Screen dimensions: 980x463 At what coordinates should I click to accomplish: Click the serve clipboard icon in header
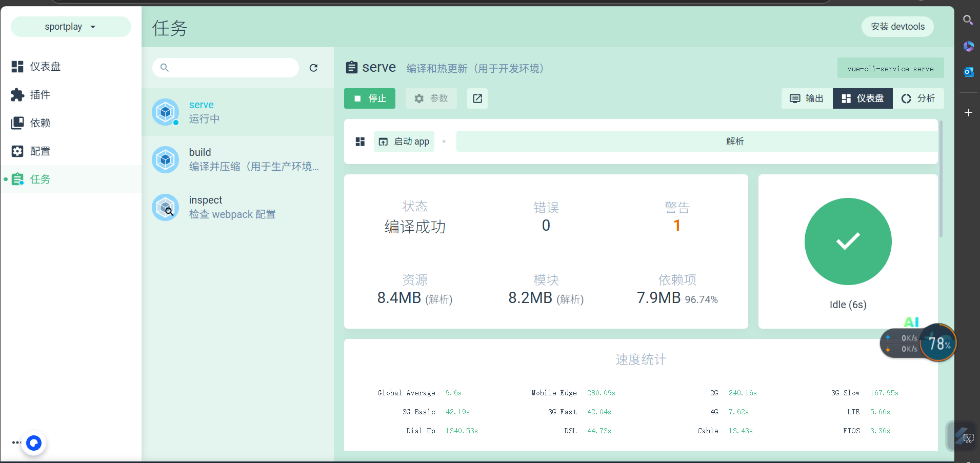[352, 67]
